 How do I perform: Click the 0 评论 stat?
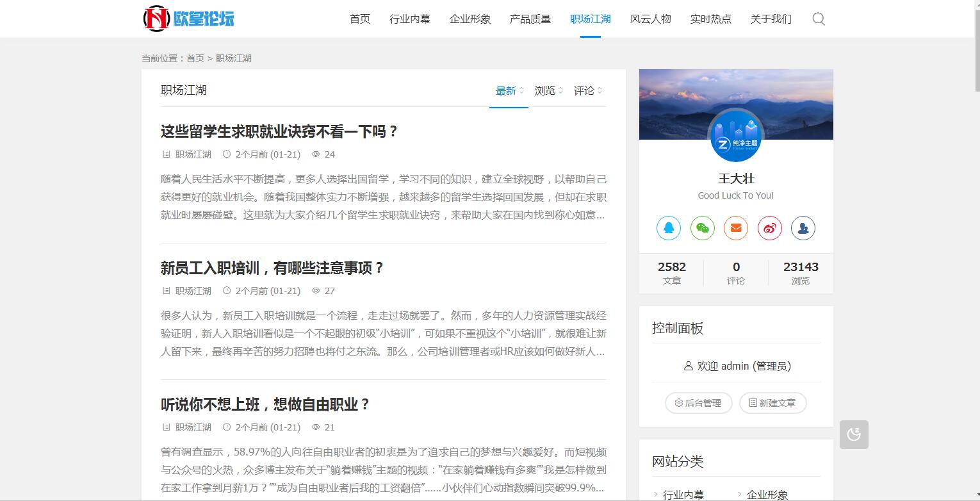pos(736,273)
